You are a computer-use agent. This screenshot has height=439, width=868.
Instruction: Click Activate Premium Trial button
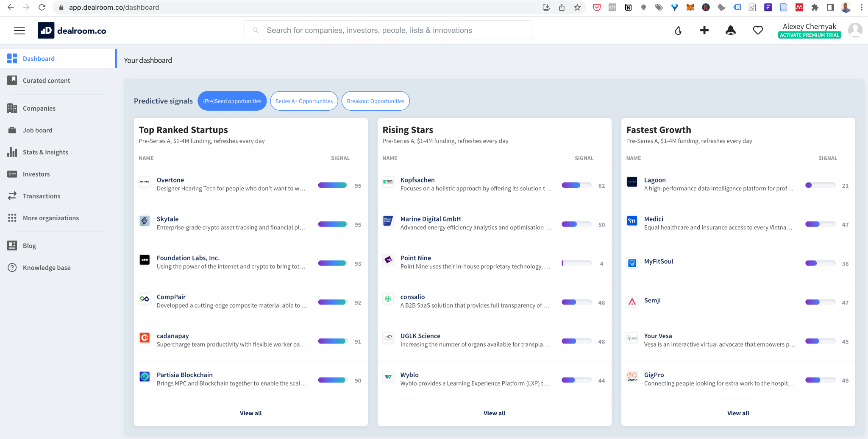(x=809, y=35)
